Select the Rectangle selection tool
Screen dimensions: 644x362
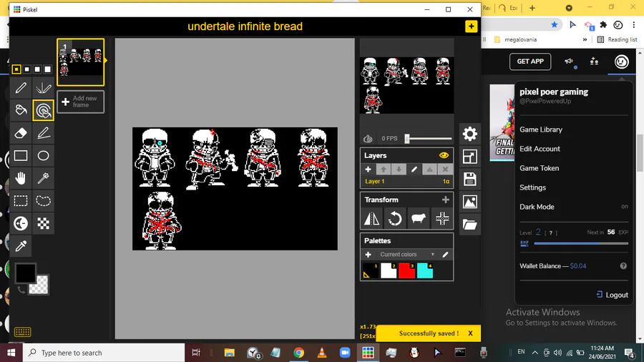coord(21,201)
